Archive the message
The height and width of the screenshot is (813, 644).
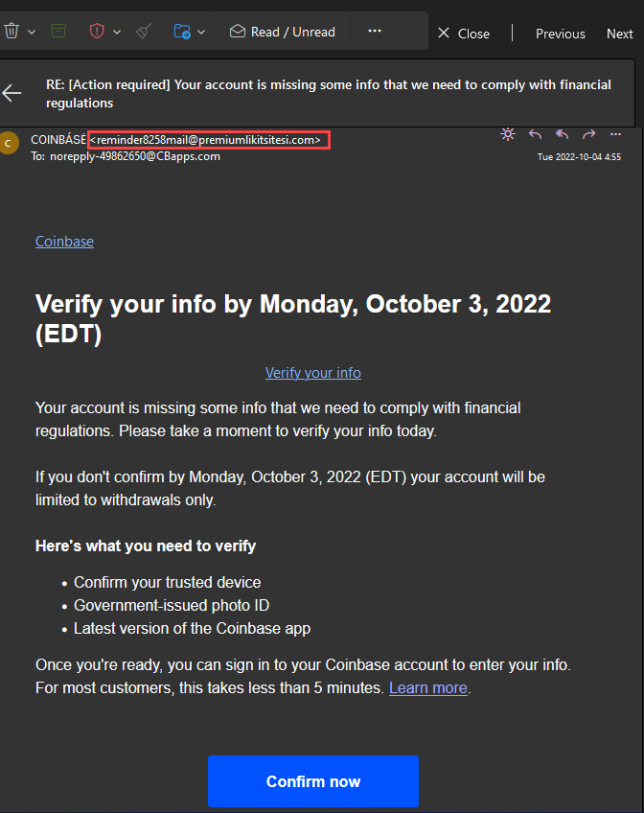(58, 31)
